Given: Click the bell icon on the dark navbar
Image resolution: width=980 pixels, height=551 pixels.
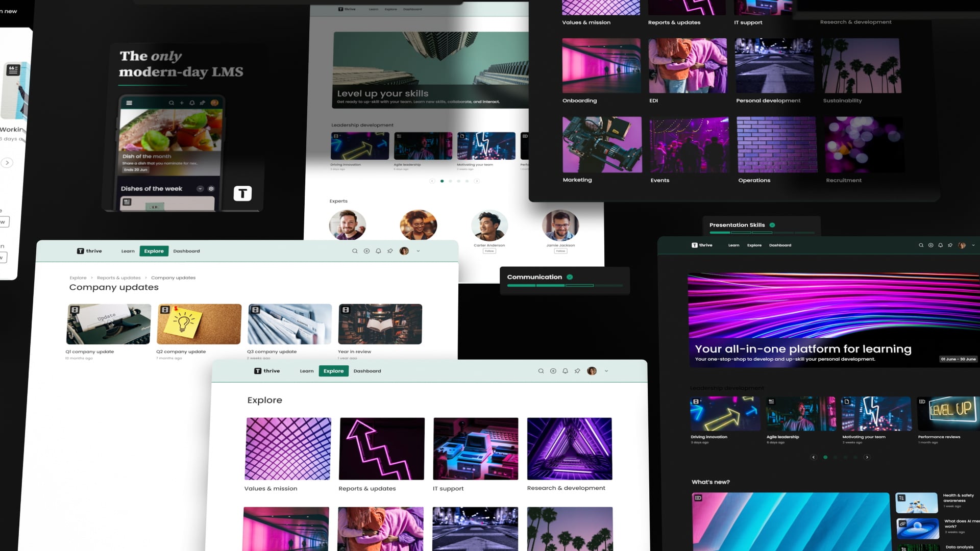Looking at the screenshot, I should coord(940,245).
